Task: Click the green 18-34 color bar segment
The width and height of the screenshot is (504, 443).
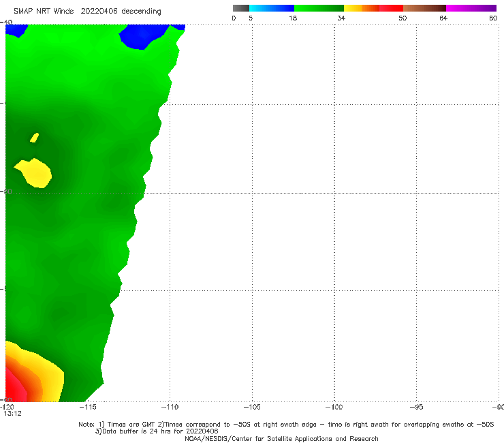Action: click(x=319, y=8)
